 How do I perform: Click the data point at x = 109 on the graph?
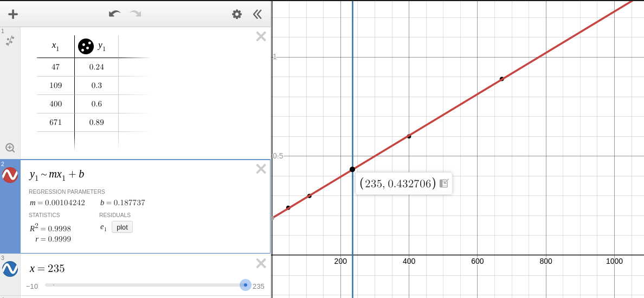(310, 195)
